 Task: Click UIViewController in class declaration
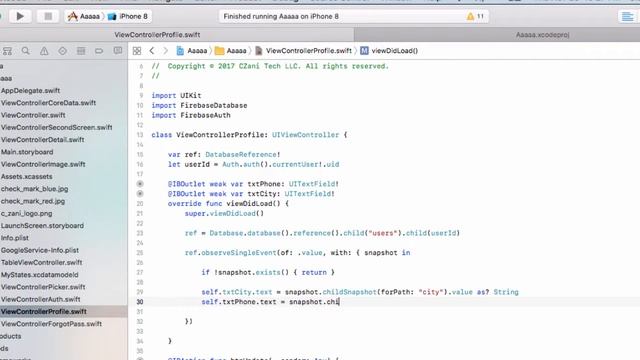click(305, 135)
